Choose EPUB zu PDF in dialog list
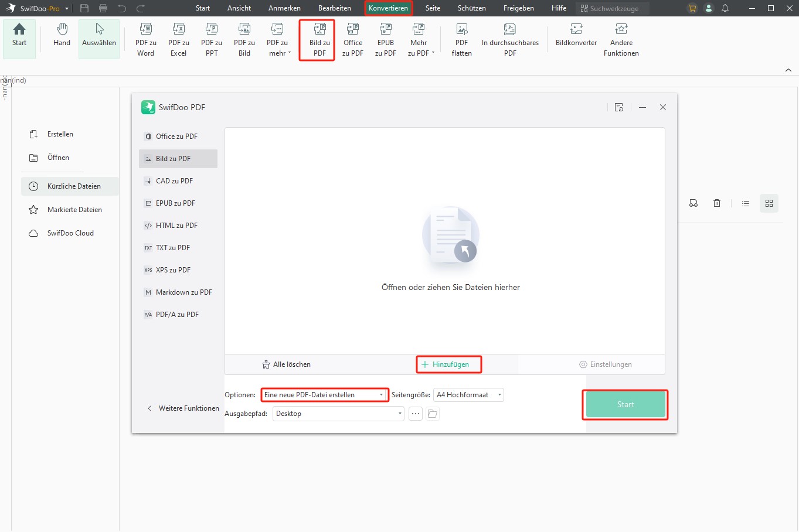799x532 pixels. coord(178,203)
